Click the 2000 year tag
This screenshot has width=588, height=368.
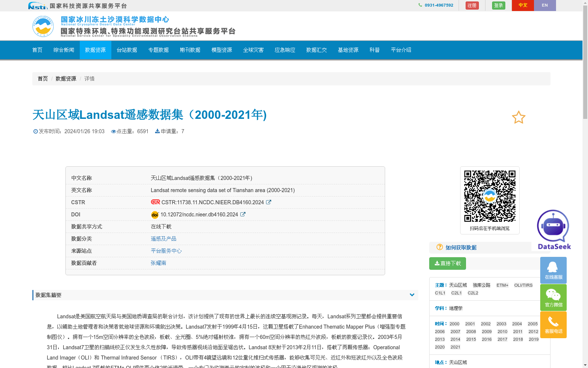pyautogui.click(x=455, y=324)
